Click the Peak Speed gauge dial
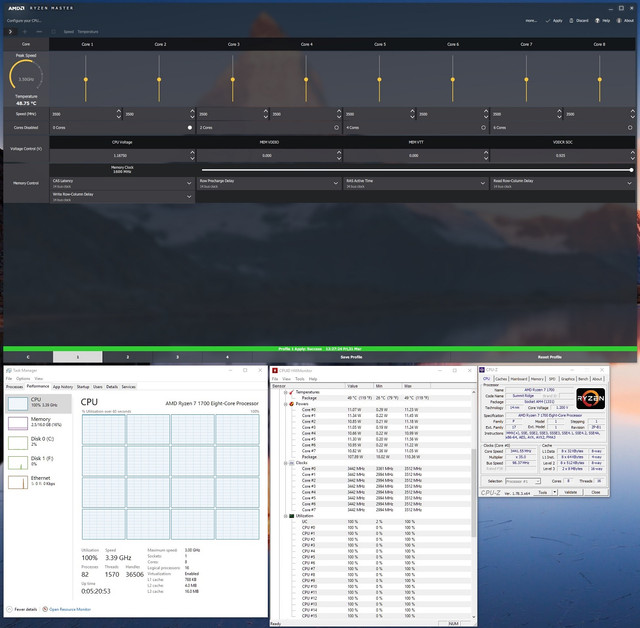 26,76
